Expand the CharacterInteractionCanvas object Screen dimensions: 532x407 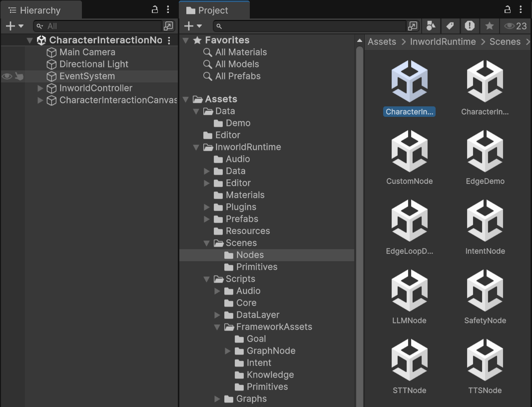[x=40, y=100]
